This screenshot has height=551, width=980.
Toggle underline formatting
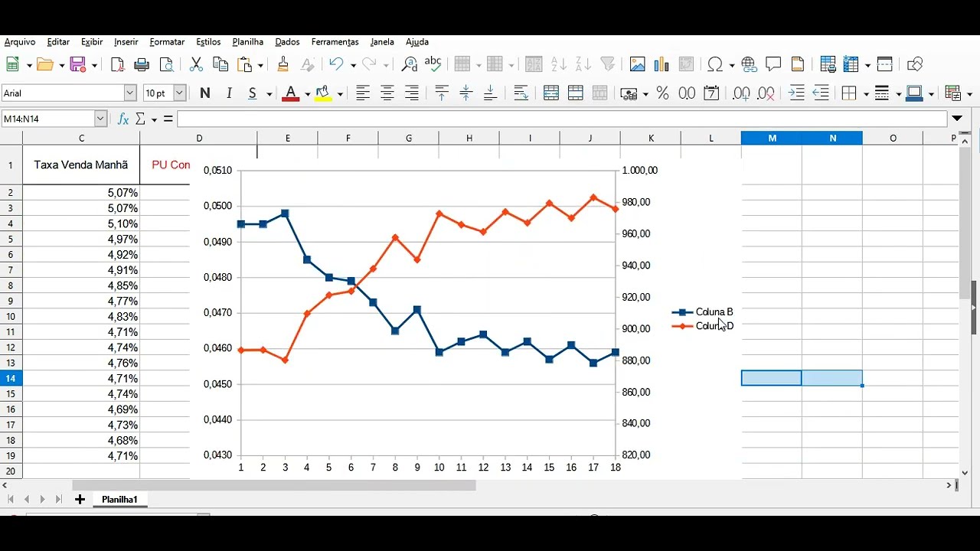click(253, 93)
